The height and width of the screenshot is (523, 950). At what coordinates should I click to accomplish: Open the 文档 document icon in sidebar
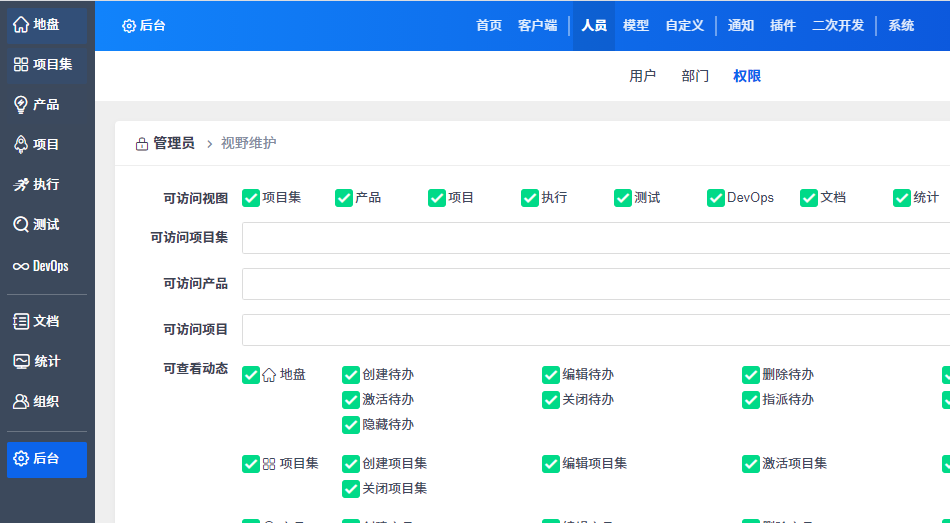tap(21, 321)
